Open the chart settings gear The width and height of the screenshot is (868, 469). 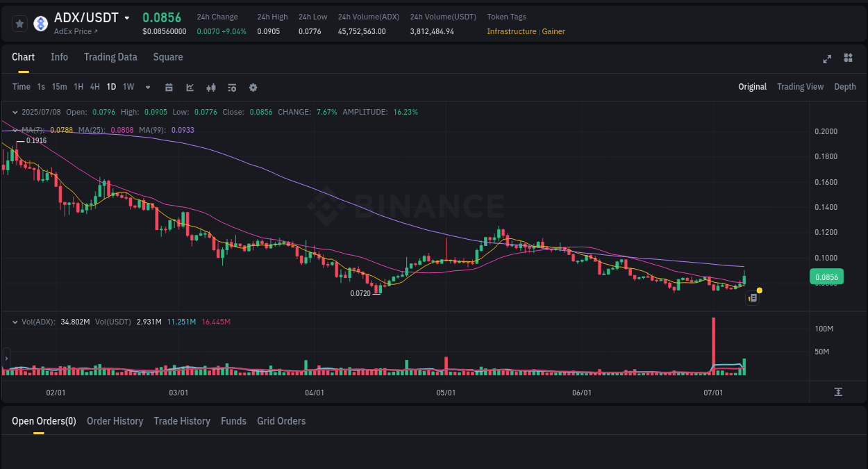(x=252, y=87)
